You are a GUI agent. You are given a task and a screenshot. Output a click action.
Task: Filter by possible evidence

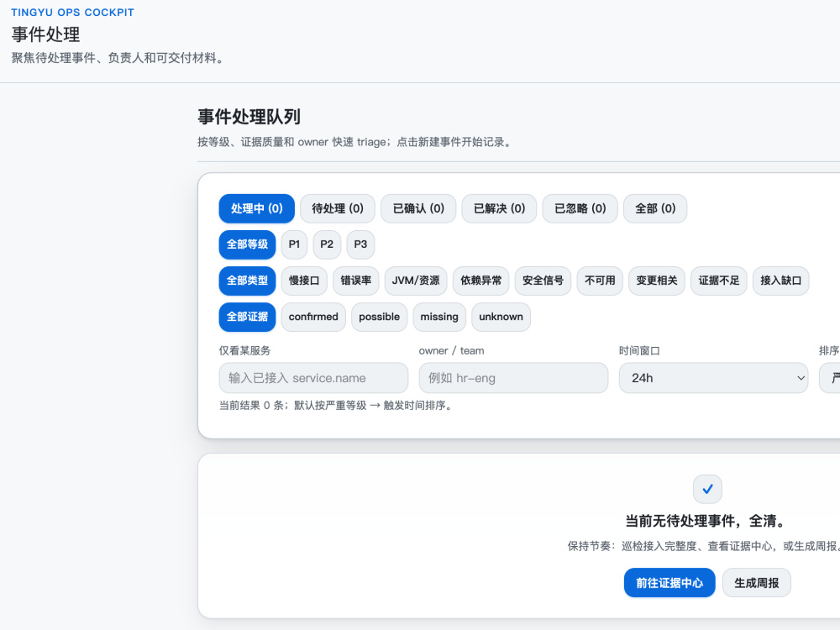(x=380, y=318)
